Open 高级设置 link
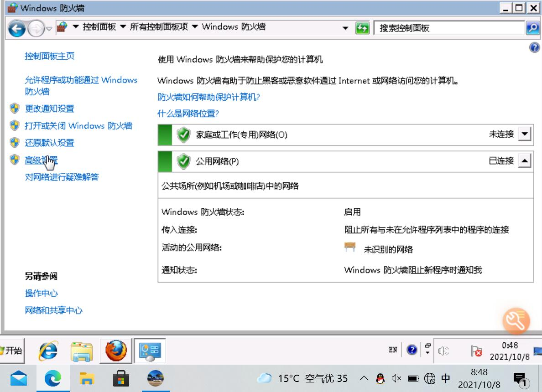The image size is (542, 392). pos(41,160)
